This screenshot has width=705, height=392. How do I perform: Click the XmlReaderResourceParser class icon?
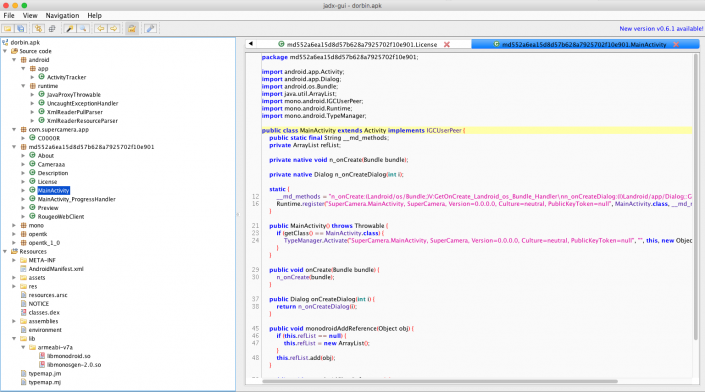coord(41,120)
